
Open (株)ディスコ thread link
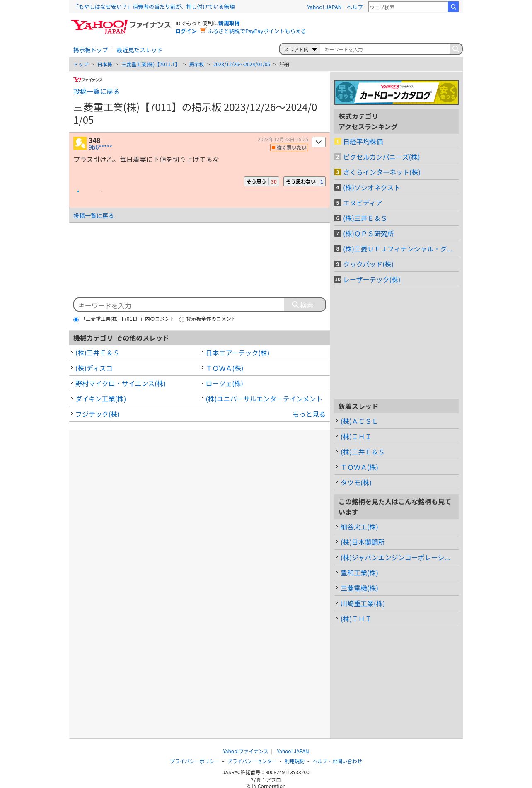click(94, 368)
